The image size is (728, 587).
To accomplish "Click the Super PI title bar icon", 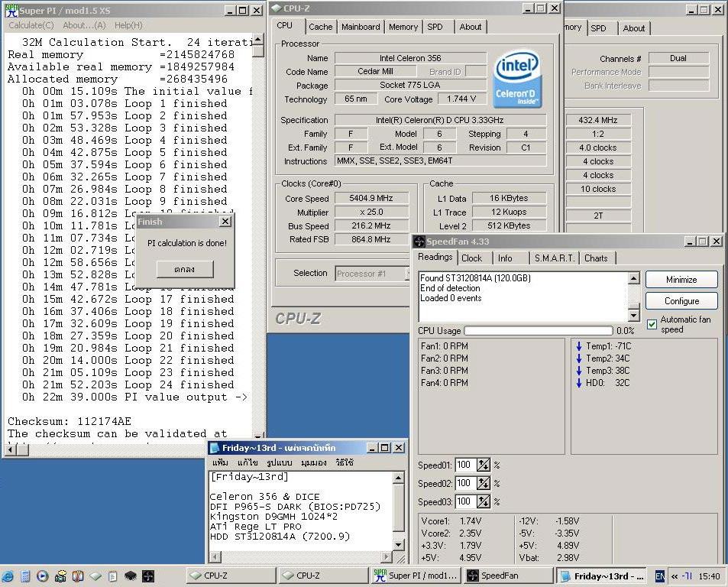I will tap(11, 11).
